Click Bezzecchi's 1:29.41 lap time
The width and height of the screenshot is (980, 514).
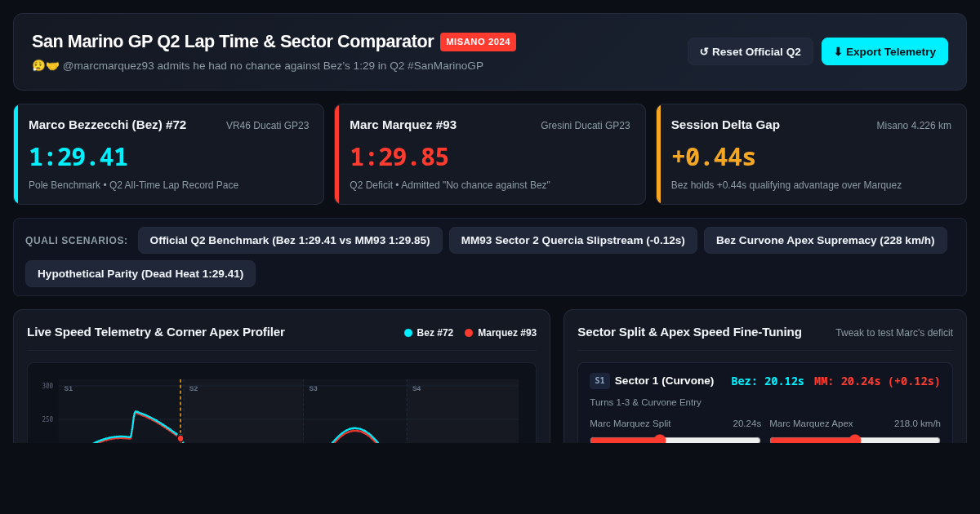pyautogui.click(x=78, y=157)
